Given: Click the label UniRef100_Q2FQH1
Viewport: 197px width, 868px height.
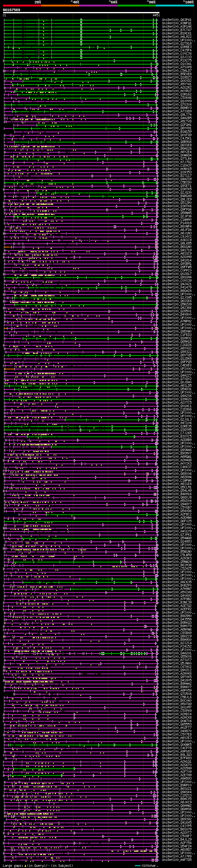Looking at the screenshot, I should tap(177, 125).
